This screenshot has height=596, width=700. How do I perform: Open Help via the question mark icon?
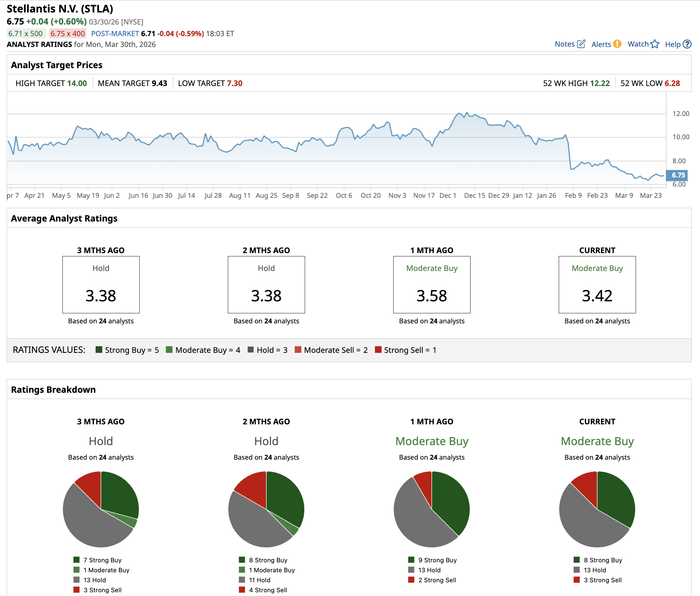687,44
